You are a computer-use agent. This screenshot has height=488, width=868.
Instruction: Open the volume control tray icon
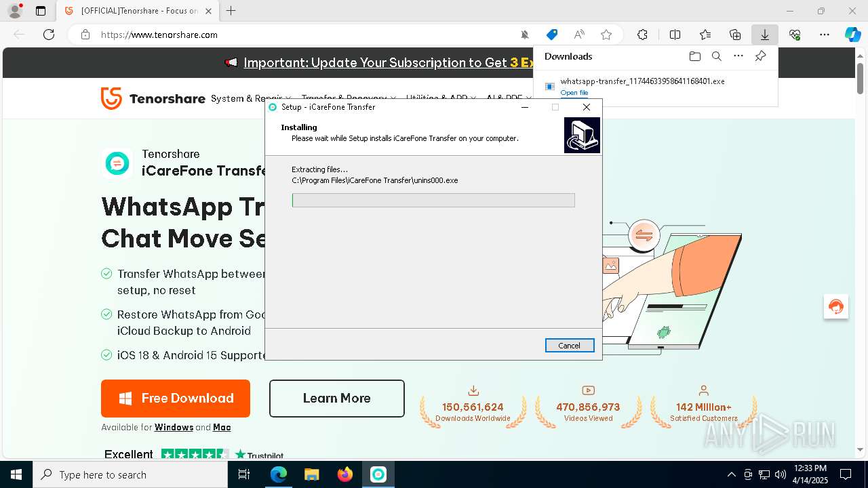pos(781,474)
